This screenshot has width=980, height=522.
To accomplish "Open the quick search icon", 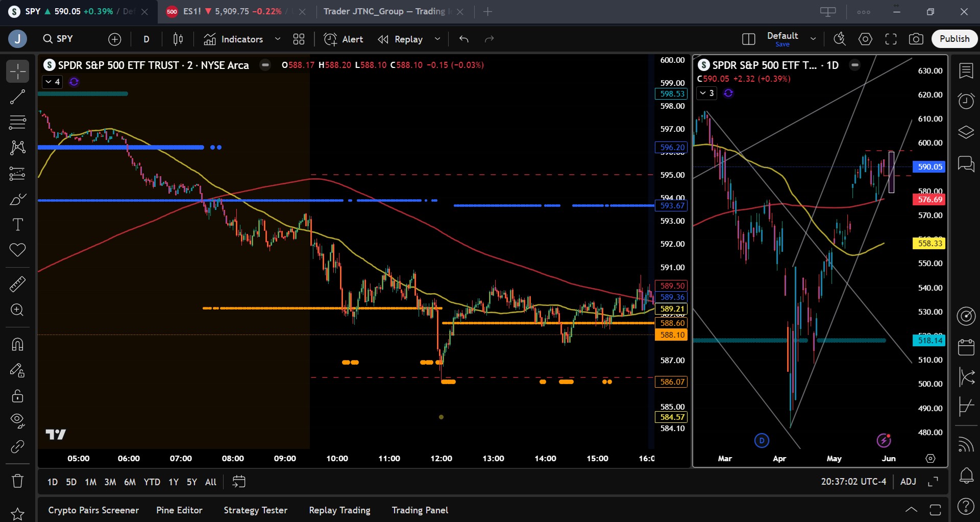I will (x=840, y=39).
